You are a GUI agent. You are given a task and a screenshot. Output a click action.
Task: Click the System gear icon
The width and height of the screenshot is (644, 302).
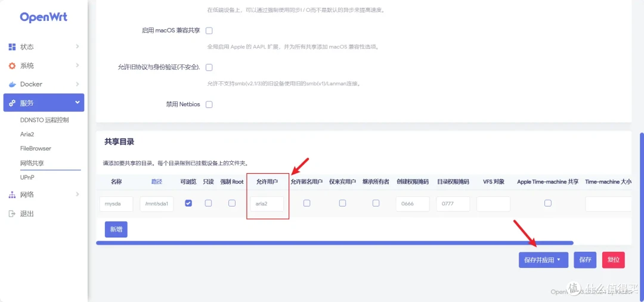pos(13,66)
